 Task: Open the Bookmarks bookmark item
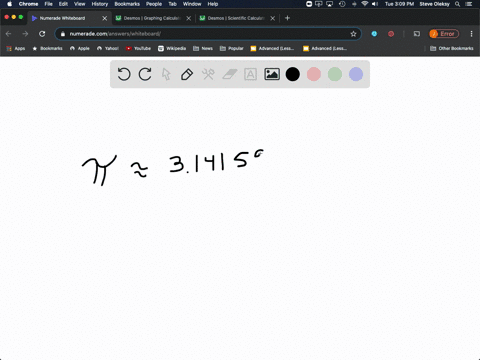[x=47, y=48]
